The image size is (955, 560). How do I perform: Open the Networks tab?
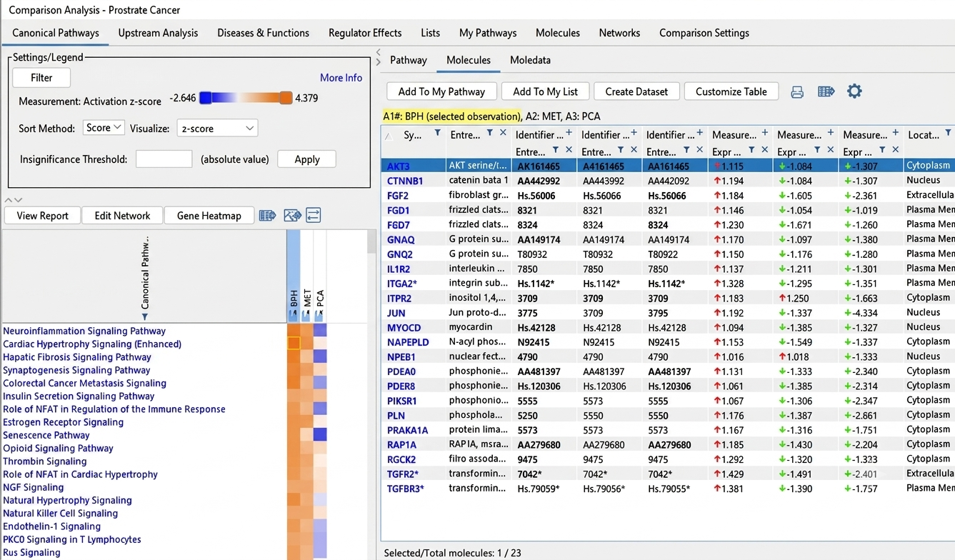point(619,33)
